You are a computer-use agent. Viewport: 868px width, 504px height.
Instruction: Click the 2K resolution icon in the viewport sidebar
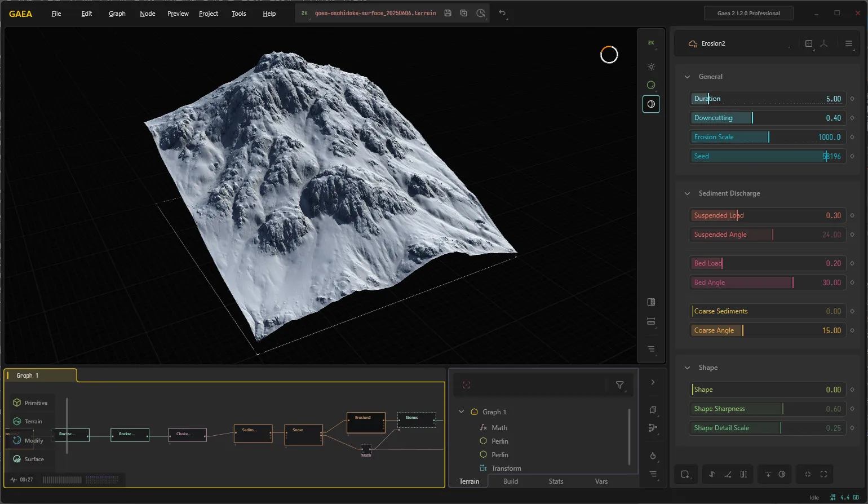[651, 43]
